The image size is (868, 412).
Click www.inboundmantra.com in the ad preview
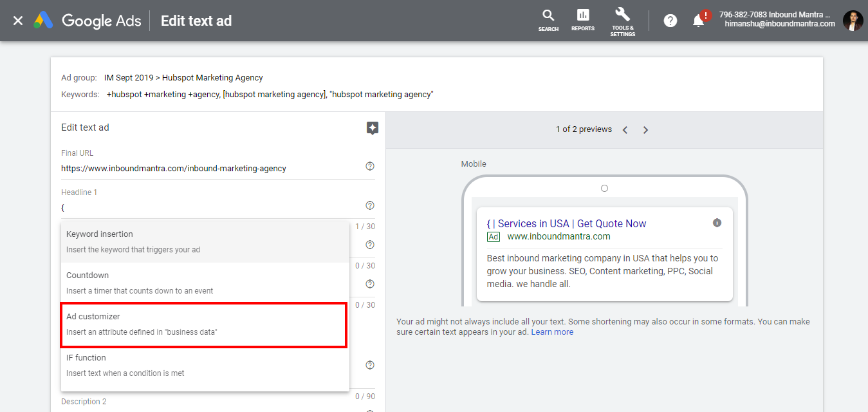(559, 236)
